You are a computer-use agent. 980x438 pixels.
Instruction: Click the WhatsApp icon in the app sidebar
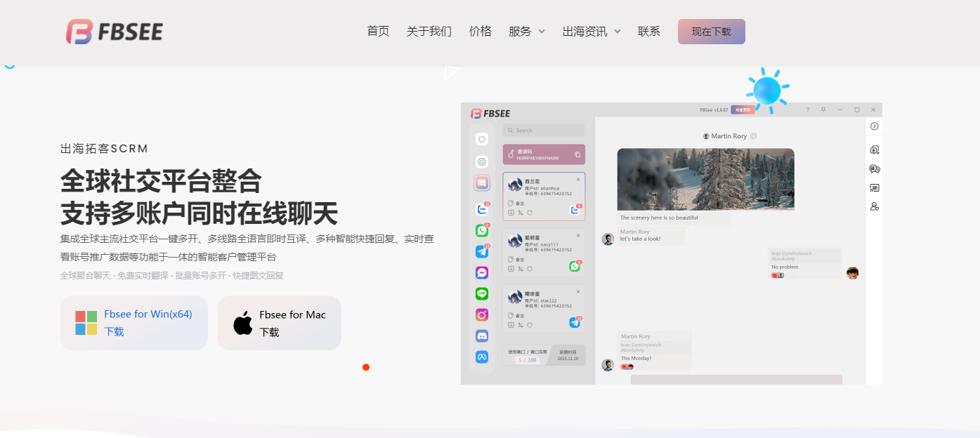click(x=482, y=230)
